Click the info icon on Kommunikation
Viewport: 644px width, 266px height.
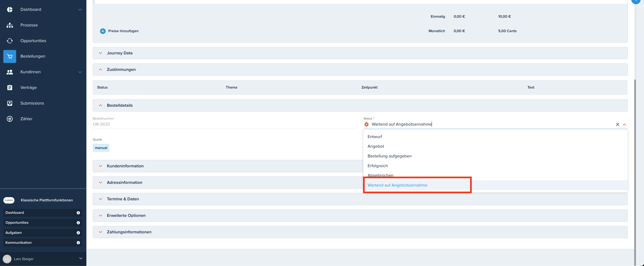click(78, 243)
